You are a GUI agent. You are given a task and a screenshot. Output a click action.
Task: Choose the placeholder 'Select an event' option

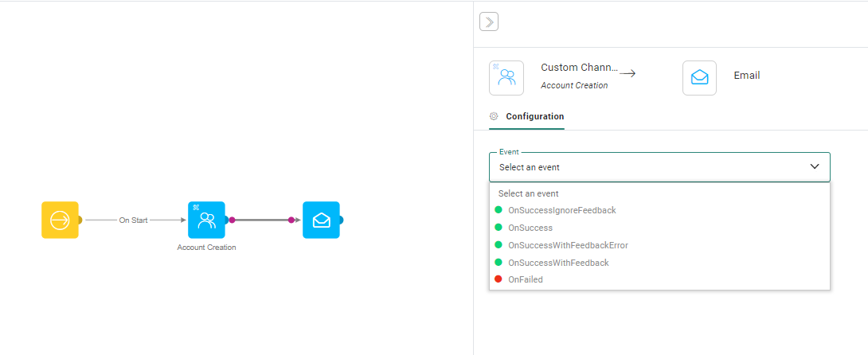[529, 193]
